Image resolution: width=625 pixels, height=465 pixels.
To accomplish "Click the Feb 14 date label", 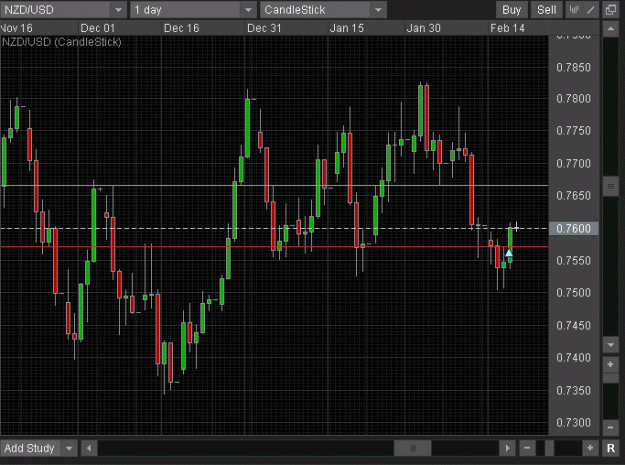I will pos(507,28).
